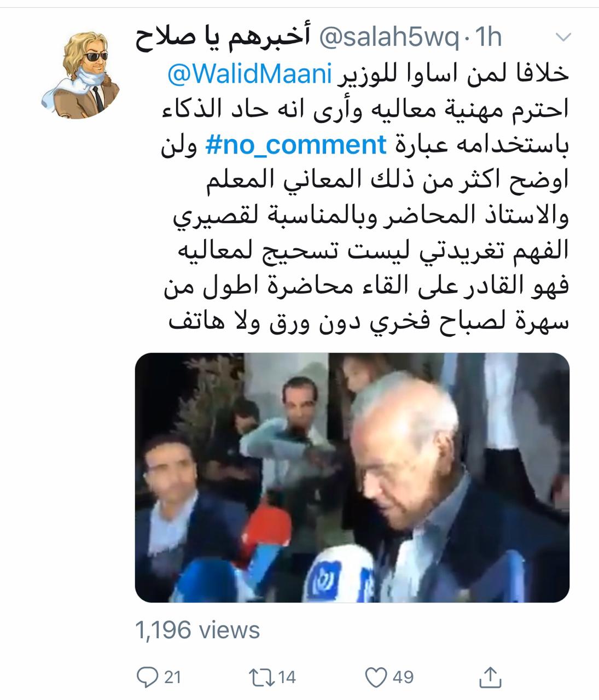Open the reply speech bubble icon

click(147, 678)
